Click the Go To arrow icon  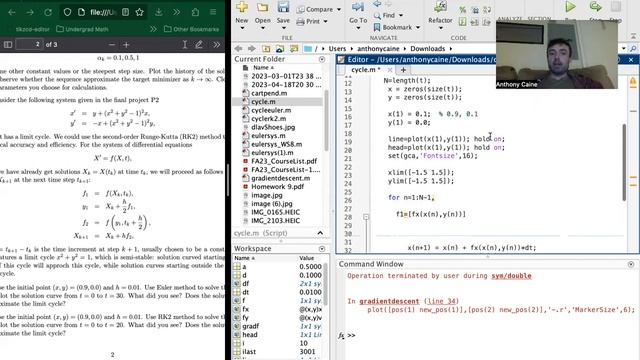coord(358,7)
